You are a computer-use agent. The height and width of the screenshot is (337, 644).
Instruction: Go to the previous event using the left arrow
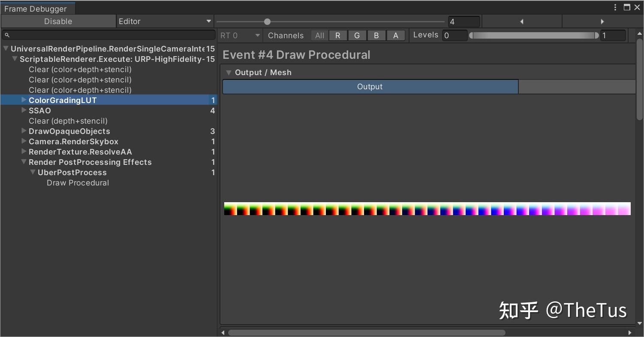[521, 21]
